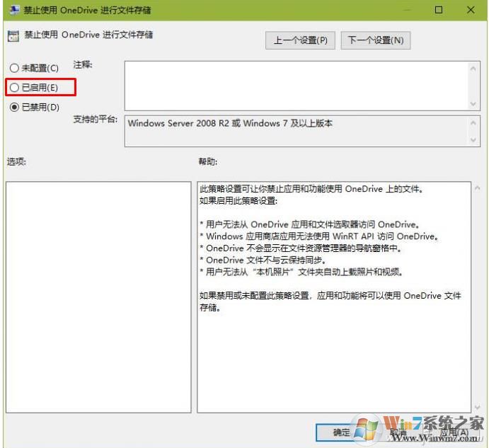Maximize the policy settings window
This screenshot has height=448, width=489.
[439, 10]
